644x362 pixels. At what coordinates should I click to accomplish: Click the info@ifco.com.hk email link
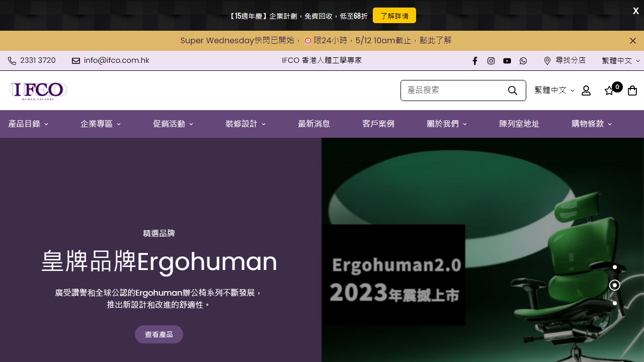[117, 60]
